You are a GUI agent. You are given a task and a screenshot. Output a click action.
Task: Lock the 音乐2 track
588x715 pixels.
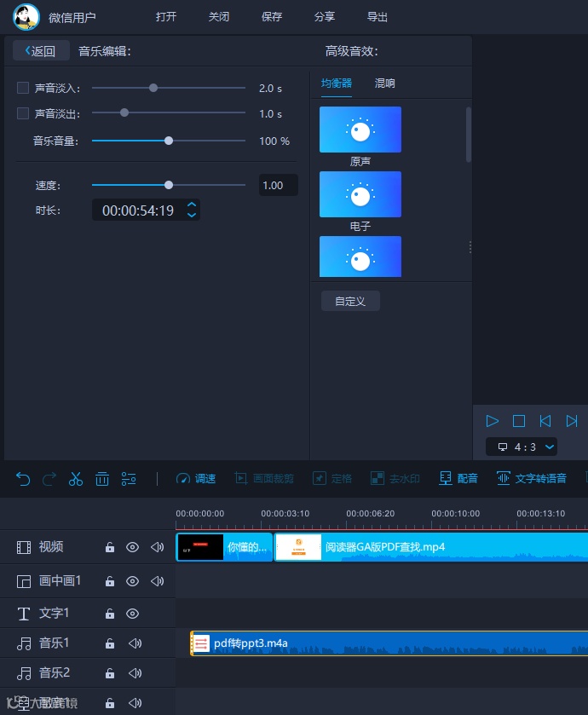pos(110,673)
